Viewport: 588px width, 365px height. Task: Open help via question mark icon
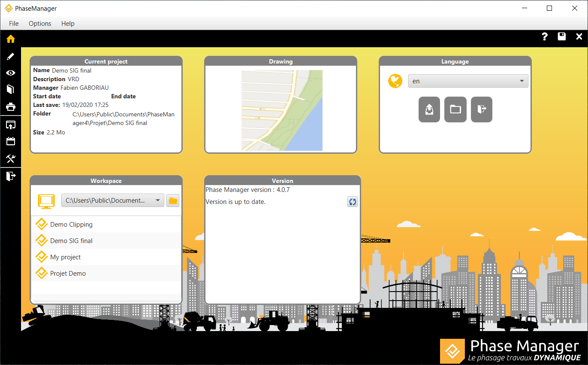(545, 36)
